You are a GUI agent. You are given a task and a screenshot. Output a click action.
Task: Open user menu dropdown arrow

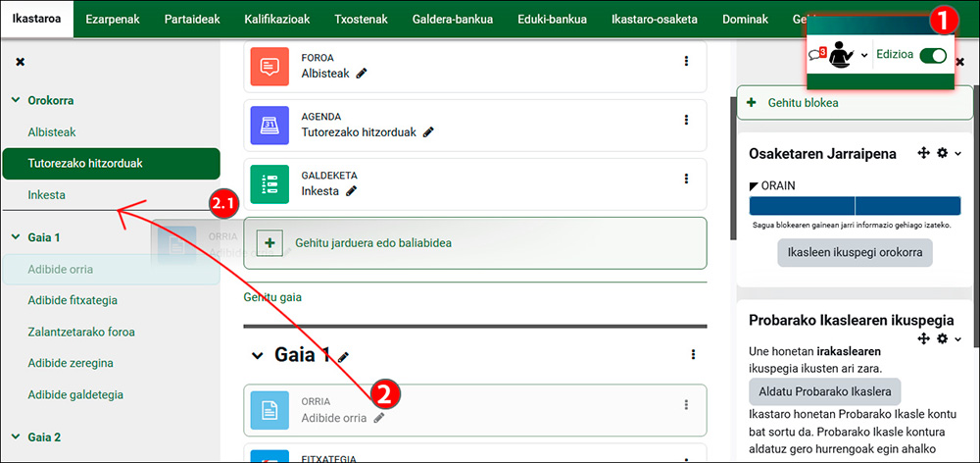point(863,55)
